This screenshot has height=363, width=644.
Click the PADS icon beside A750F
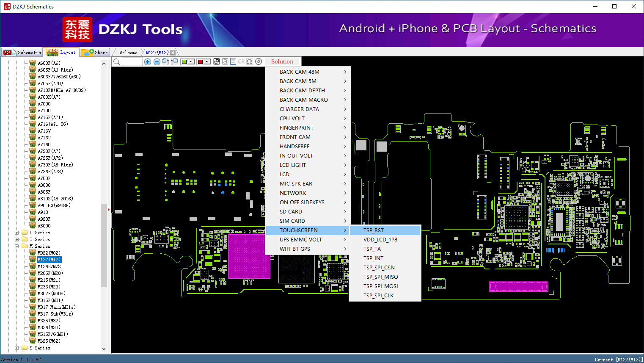click(33, 178)
